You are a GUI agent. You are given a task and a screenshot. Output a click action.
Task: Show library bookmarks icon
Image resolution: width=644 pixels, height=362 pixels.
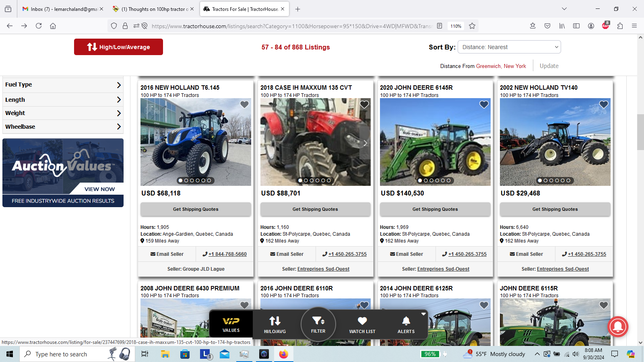click(x=562, y=26)
